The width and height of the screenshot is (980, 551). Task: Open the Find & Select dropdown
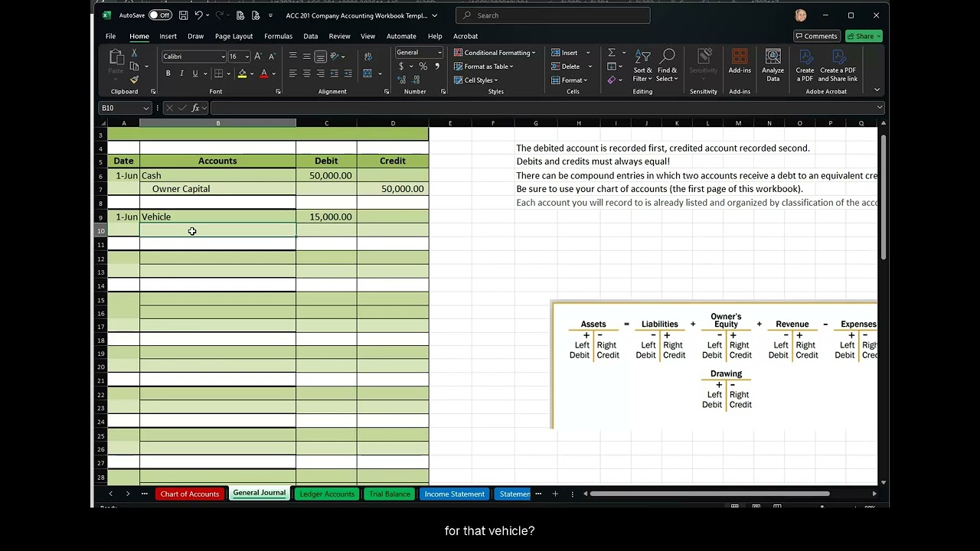click(x=667, y=65)
